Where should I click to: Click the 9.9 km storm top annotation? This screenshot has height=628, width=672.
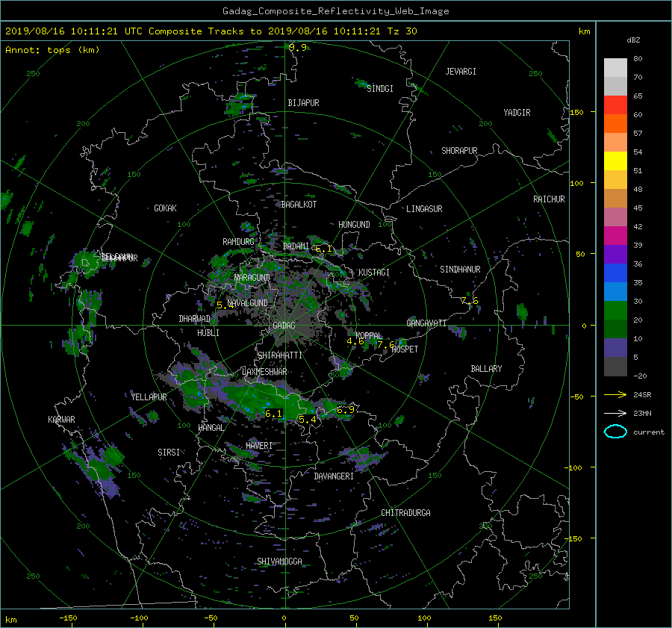click(297, 48)
